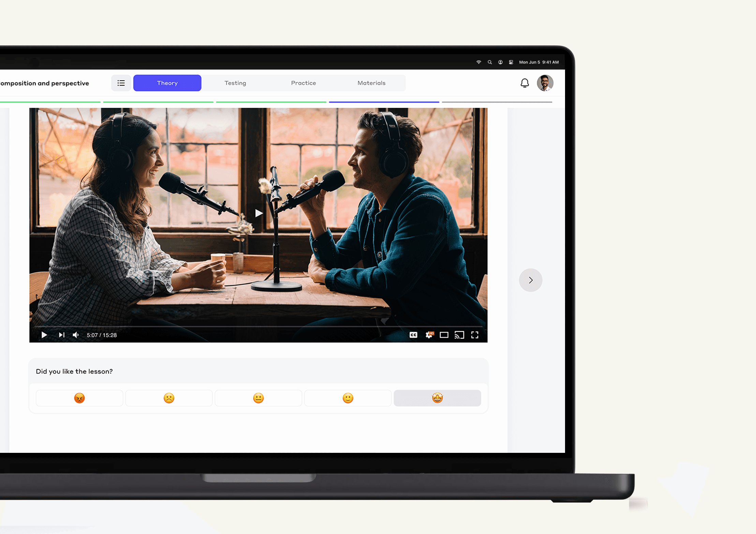The image size is (756, 534).
Task: Enable closed captions on the video
Action: [414, 335]
